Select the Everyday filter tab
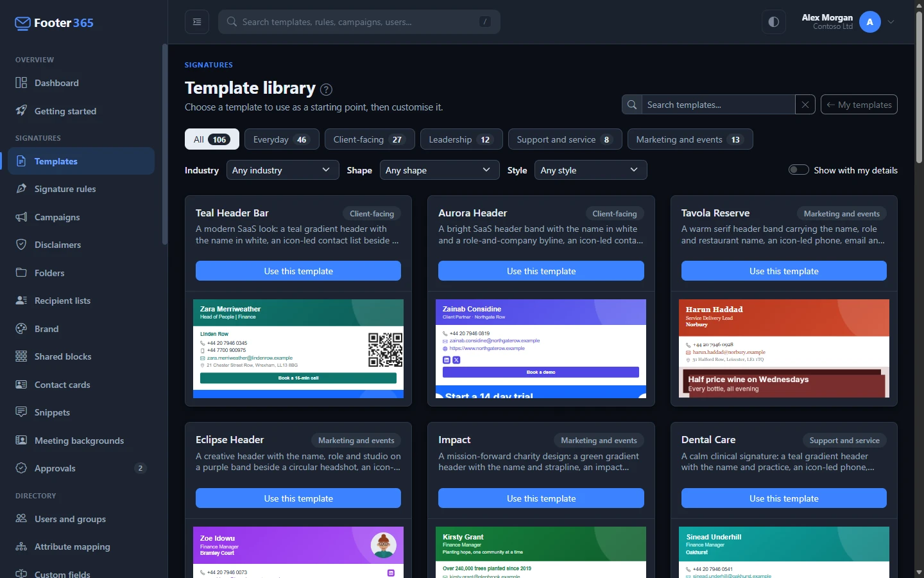The width and height of the screenshot is (924, 578). [282, 139]
